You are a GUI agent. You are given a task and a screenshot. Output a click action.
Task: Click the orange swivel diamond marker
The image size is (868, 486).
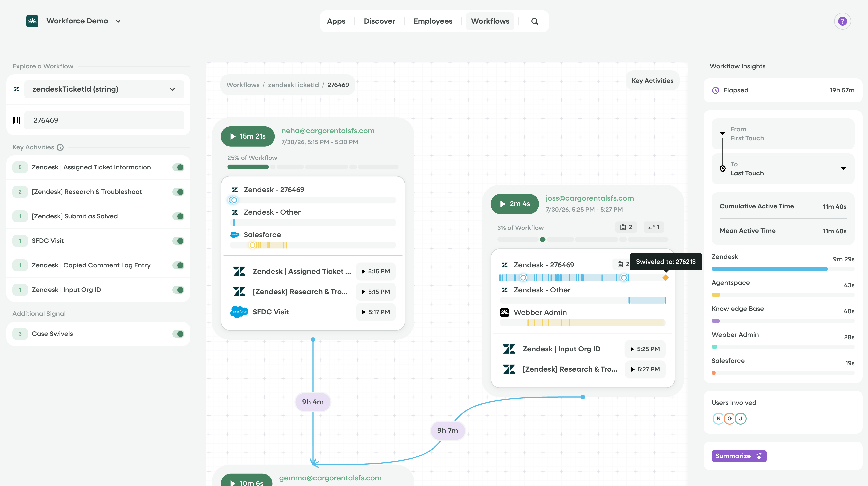[665, 278]
